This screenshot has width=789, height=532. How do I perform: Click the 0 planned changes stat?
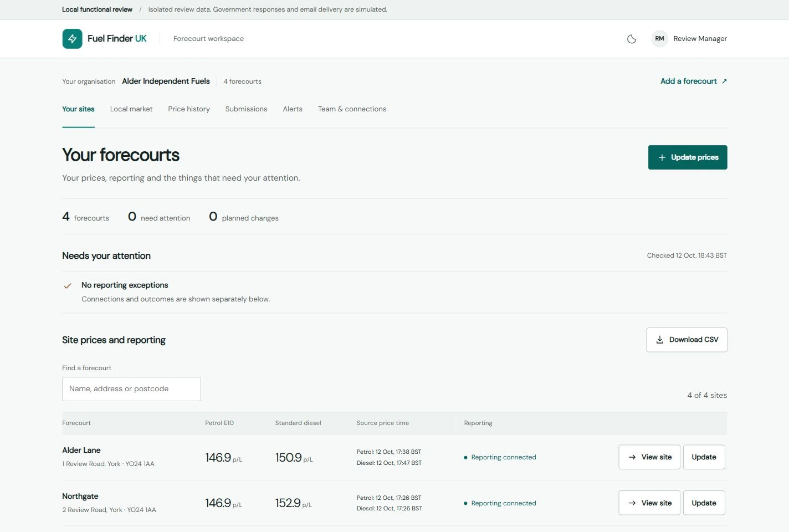pos(244,217)
